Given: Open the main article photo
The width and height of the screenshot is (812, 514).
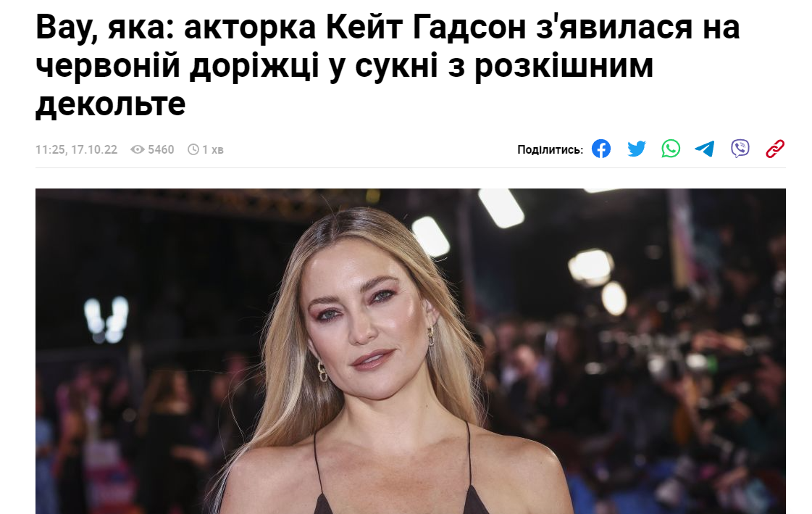Looking at the screenshot, I should pyautogui.click(x=410, y=352).
